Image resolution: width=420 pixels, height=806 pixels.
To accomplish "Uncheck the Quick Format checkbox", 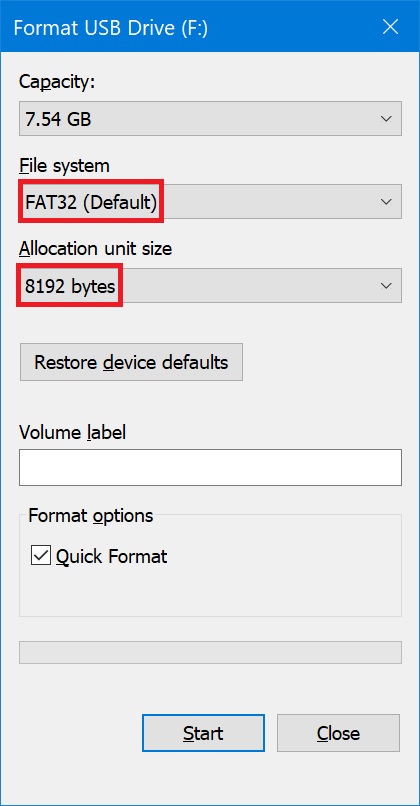I will tap(41, 556).
